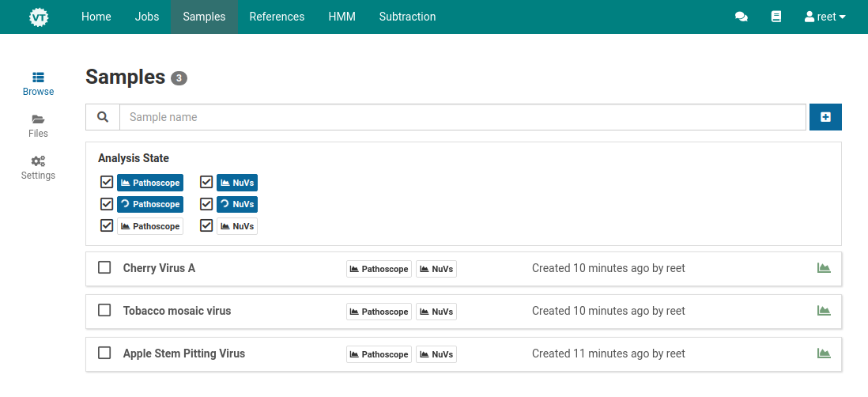Image resolution: width=868 pixels, height=397 pixels.
Task: Open the Apple Stem Pitting Virus sample
Action: click(184, 354)
